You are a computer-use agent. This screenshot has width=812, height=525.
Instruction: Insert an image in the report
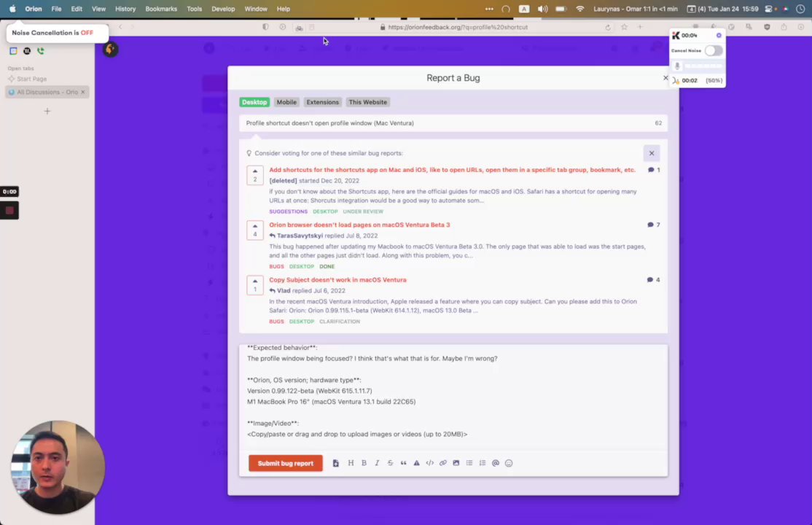pyautogui.click(x=456, y=463)
